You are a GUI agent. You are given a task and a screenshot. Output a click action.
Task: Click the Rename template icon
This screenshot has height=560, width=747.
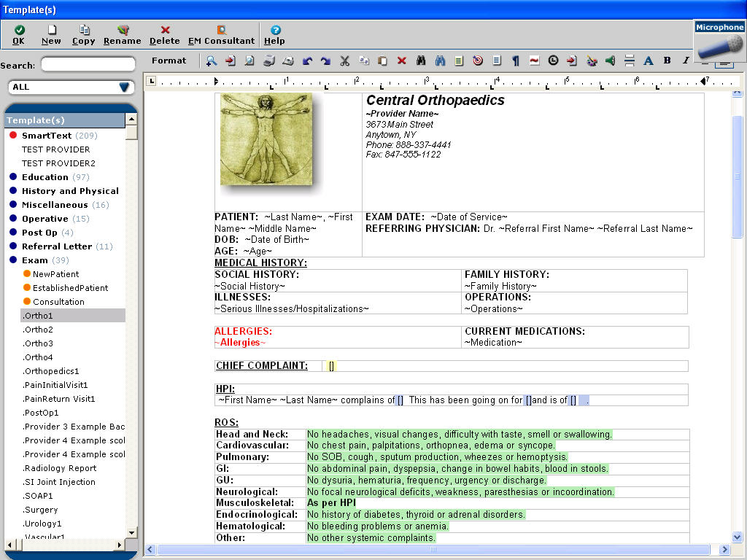(123, 34)
